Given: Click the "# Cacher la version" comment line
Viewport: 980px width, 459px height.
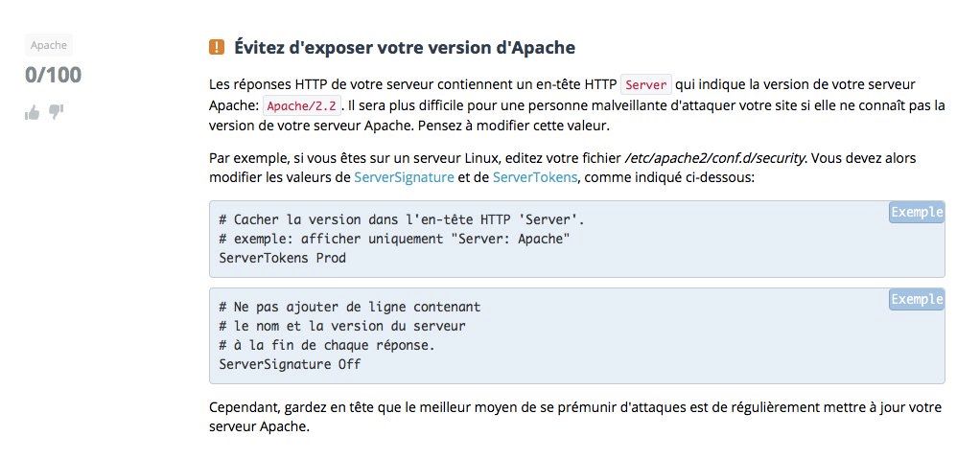Looking at the screenshot, I should [x=402, y=219].
